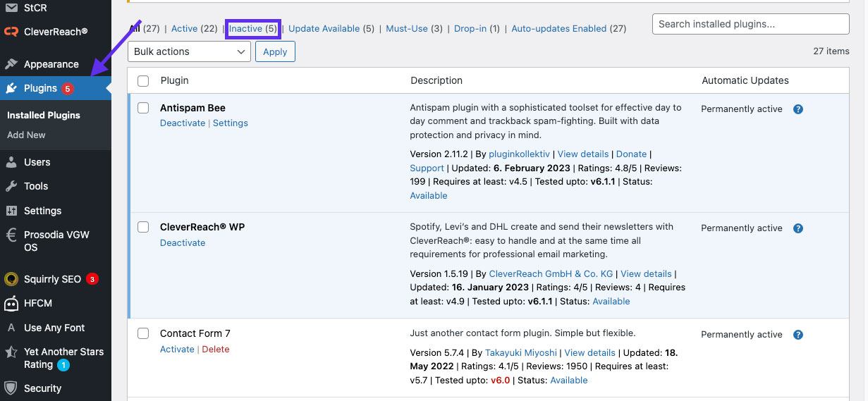View details for Antispam Bee
Viewport: 868px width, 401px height.
pos(583,154)
